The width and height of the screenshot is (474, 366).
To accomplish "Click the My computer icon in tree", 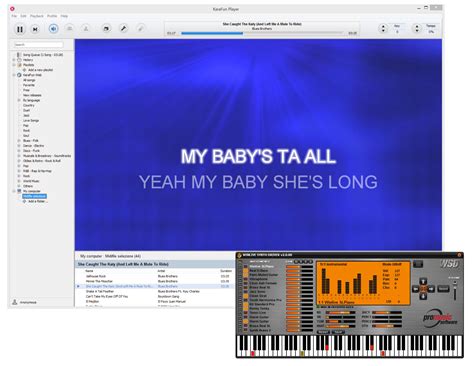I will tap(19, 191).
